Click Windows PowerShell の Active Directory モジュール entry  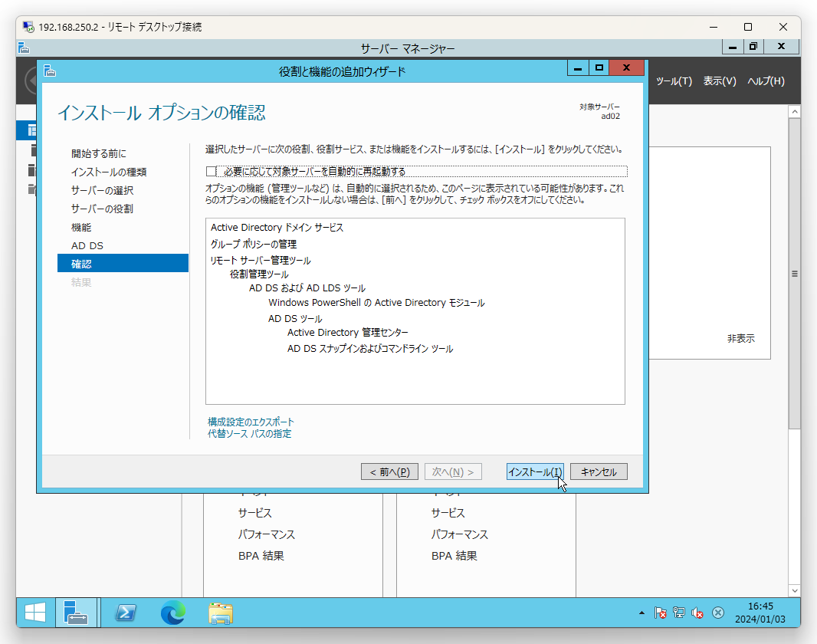376,303
